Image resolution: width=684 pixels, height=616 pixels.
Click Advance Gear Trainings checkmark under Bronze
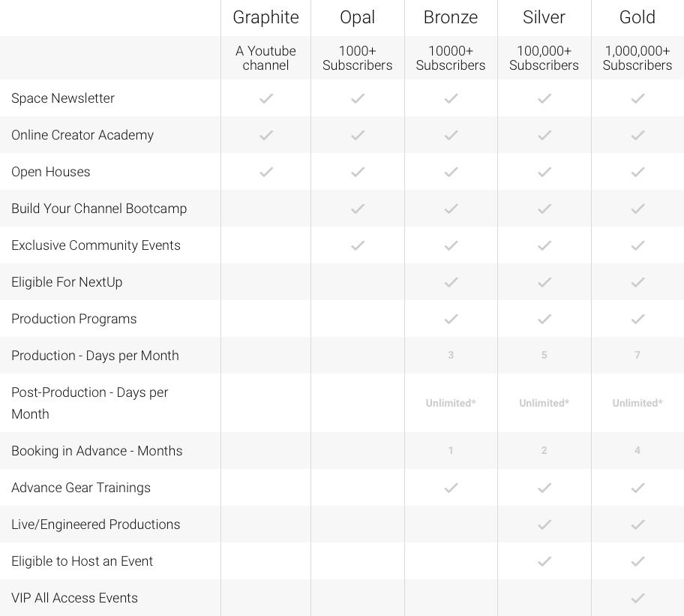tap(451, 488)
